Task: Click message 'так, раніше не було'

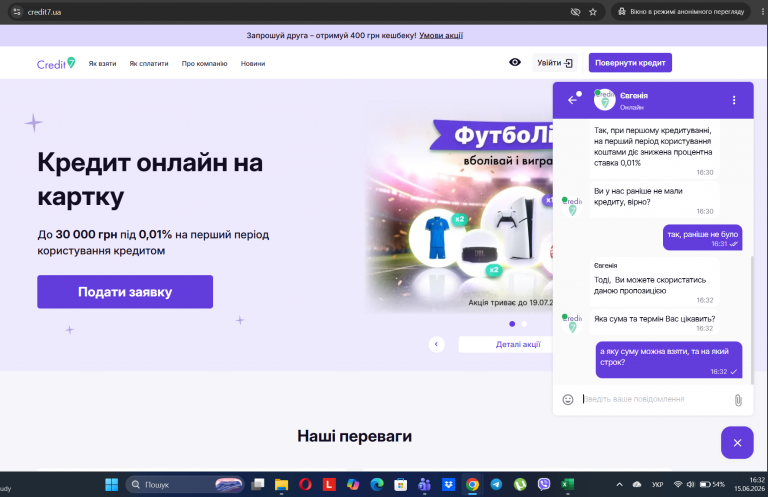Action: 702,238
